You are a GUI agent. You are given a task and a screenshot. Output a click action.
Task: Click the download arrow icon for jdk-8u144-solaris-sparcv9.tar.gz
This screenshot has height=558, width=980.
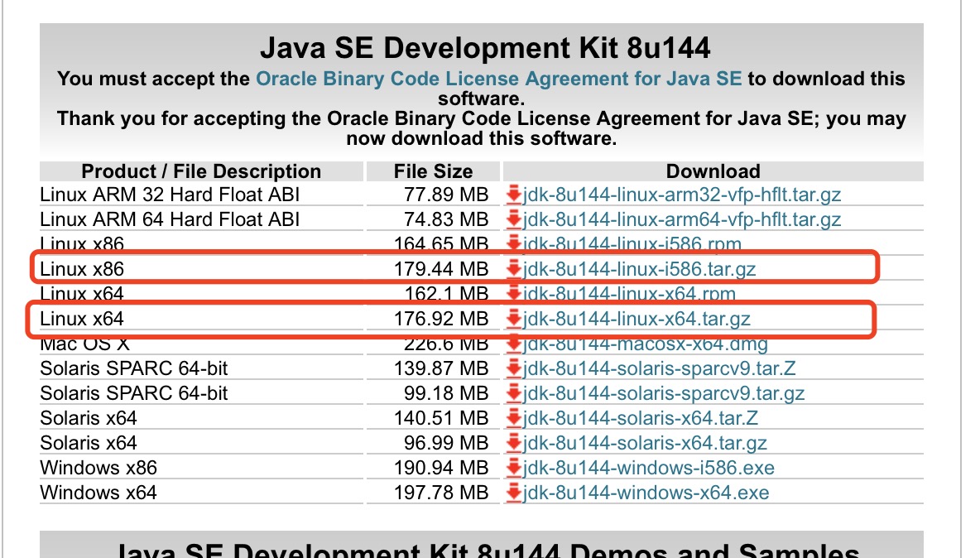click(x=514, y=393)
